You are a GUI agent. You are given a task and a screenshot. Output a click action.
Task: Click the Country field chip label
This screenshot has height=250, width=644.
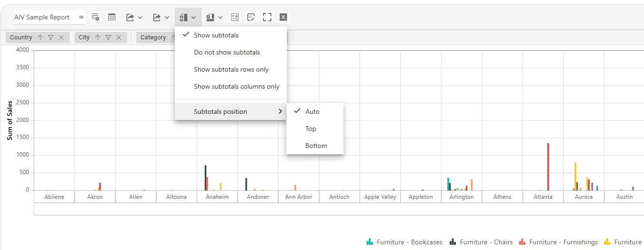(x=21, y=37)
